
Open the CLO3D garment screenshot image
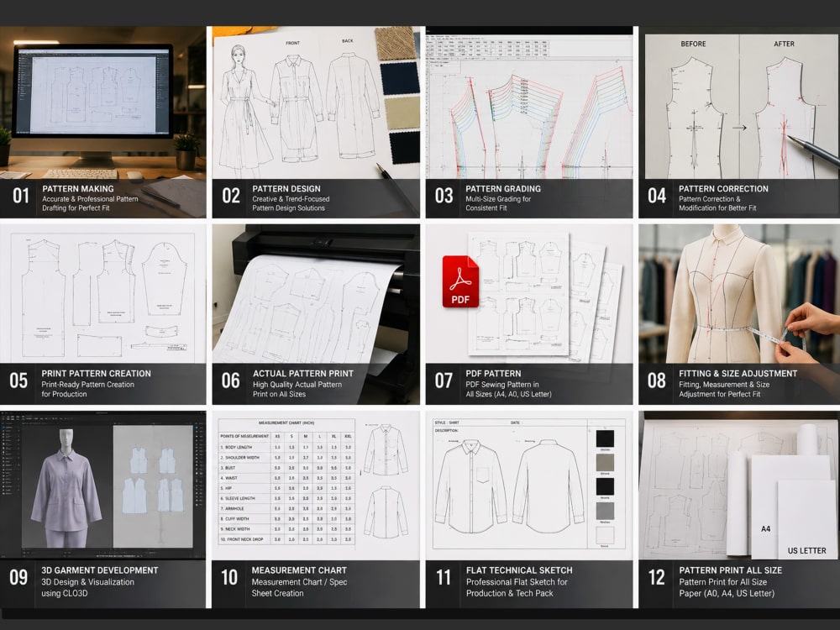click(102, 486)
